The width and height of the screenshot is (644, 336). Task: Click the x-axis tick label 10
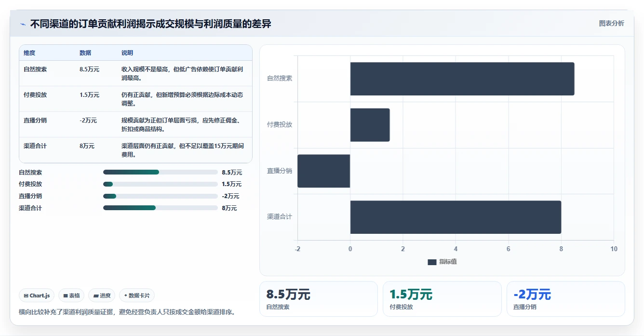tap(614, 249)
